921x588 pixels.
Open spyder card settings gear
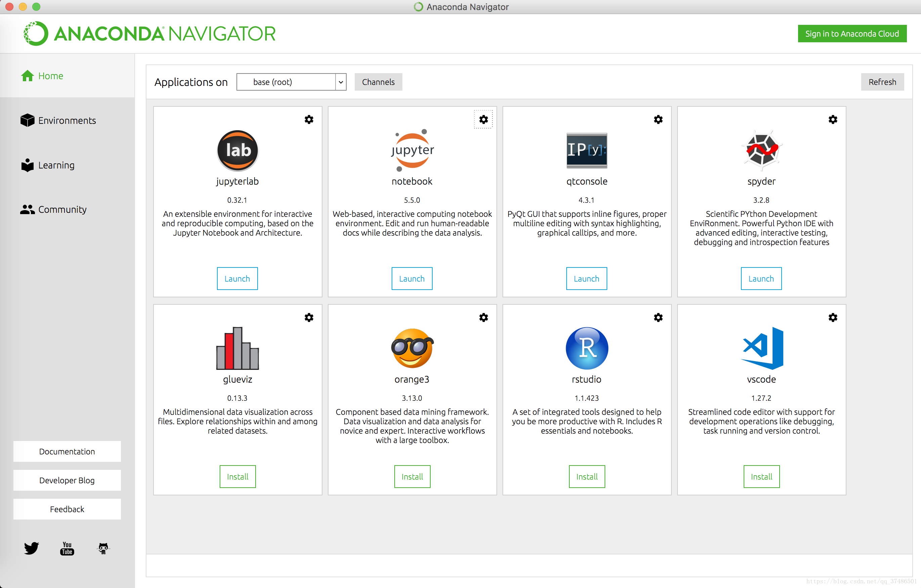click(x=833, y=119)
